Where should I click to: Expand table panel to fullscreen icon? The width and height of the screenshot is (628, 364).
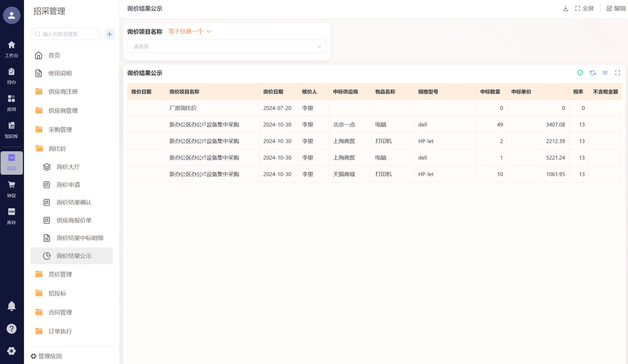coord(617,73)
